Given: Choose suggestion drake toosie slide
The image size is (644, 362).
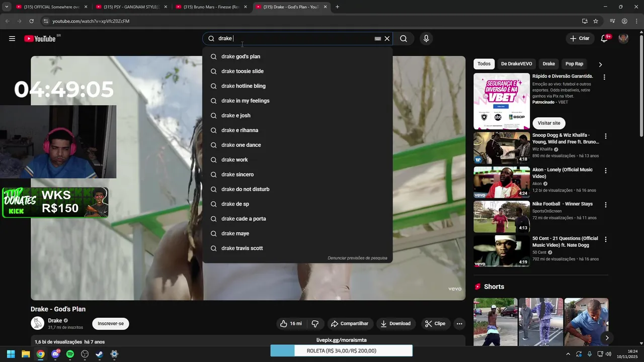Looking at the screenshot, I should tap(297, 71).
